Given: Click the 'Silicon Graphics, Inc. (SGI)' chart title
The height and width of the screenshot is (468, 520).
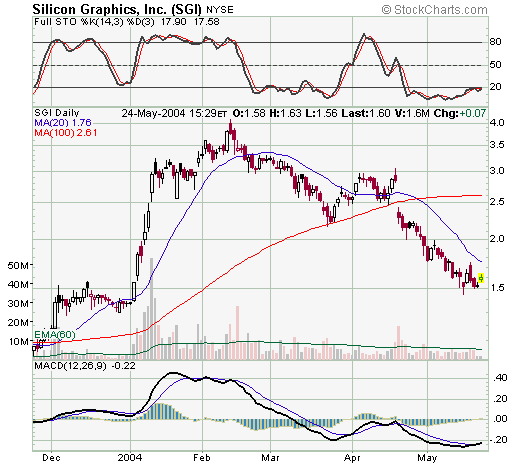Looking at the screenshot, I should 117,9.
